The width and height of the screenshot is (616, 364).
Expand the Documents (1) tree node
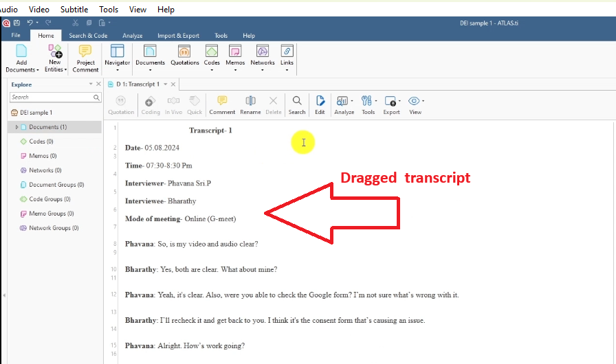pyautogui.click(x=16, y=127)
